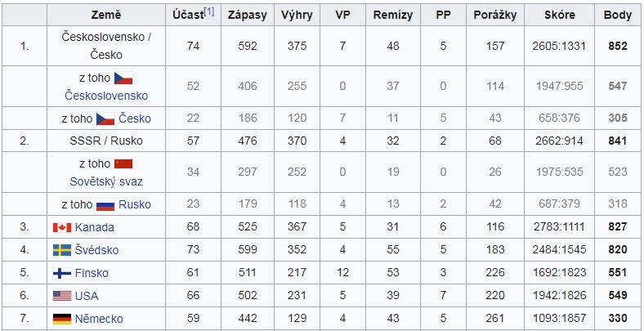Screen dimensions: 644x331
Task: Click the Canadian flag icon
Action: 62,227
